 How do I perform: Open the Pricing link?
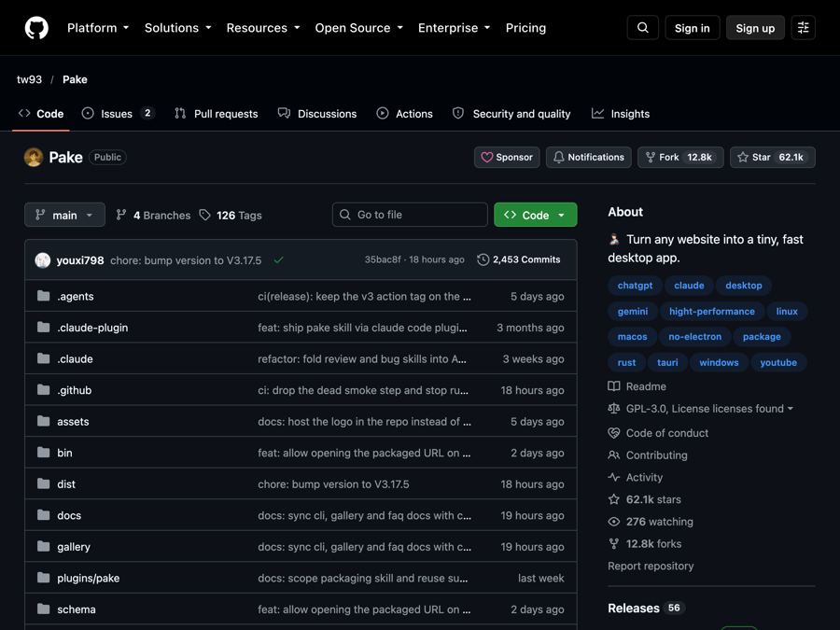[x=525, y=28]
